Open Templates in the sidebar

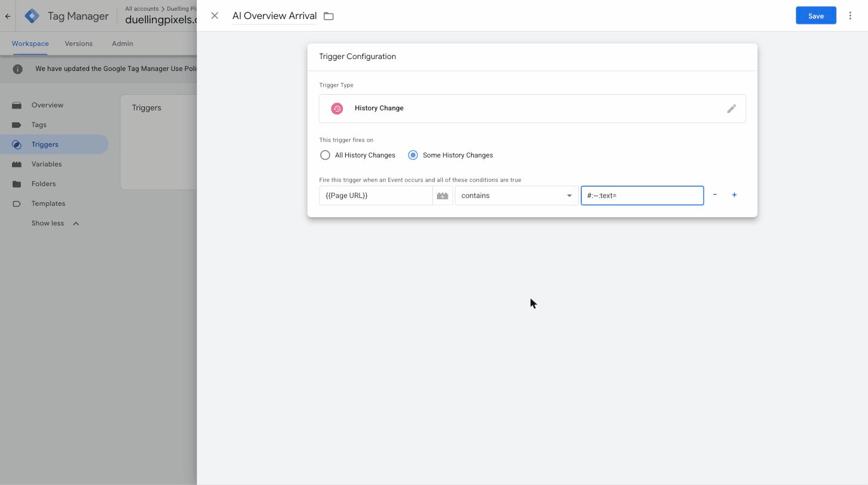tap(54, 203)
